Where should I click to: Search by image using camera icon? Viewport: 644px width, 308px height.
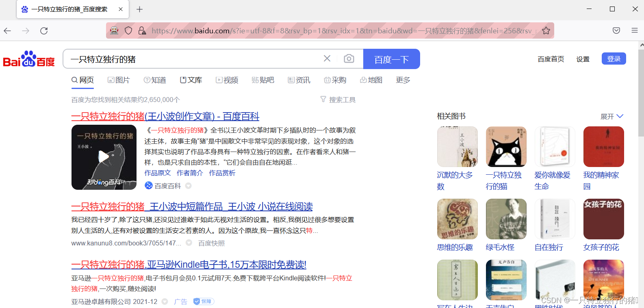(349, 59)
